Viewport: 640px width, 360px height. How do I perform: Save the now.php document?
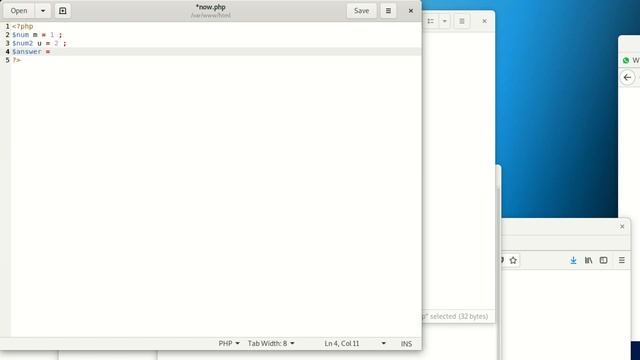tap(361, 11)
